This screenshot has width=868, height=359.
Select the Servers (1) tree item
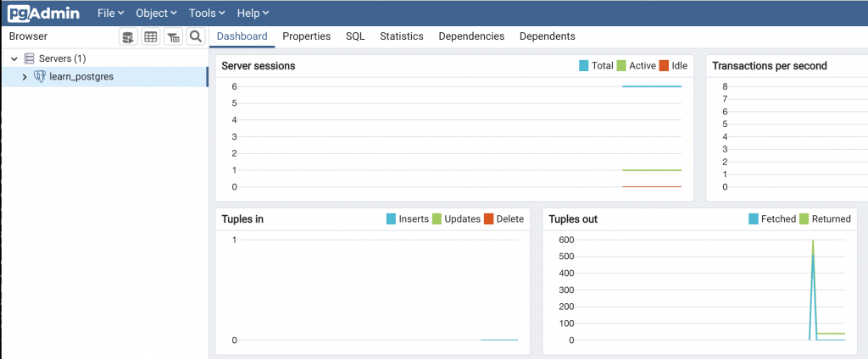click(x=62, y=58)
